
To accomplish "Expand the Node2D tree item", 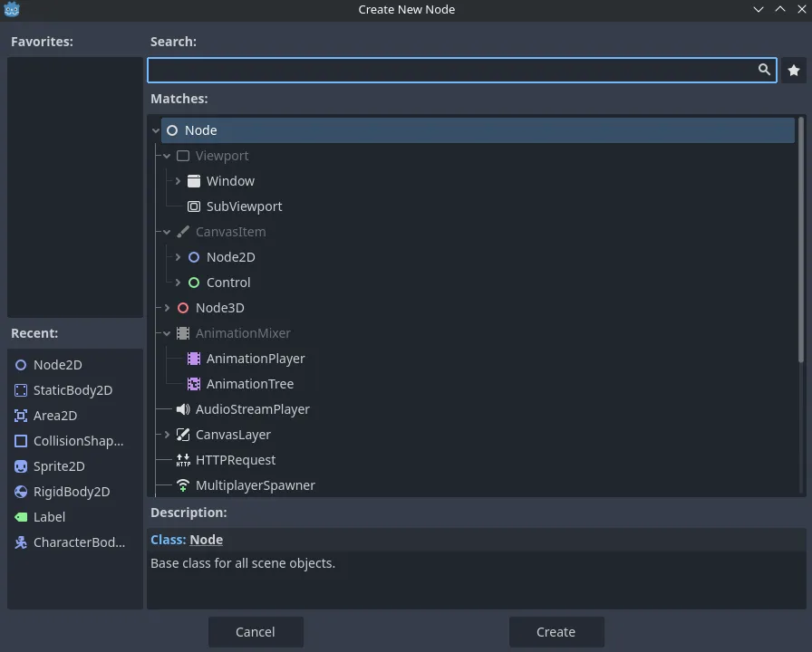I will 178,256.
